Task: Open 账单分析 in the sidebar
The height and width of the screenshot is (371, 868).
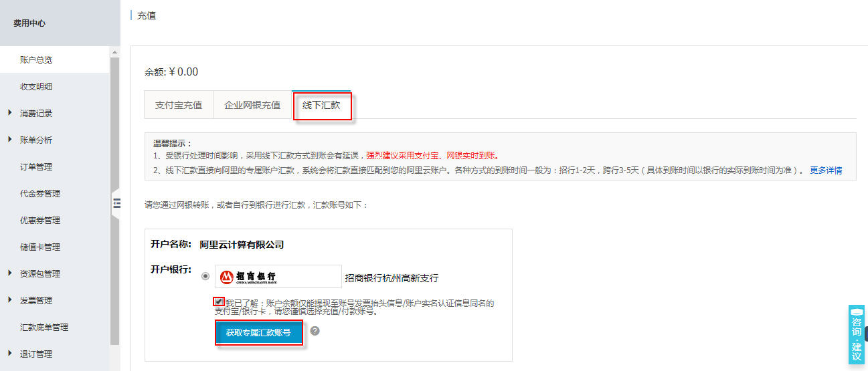Action: (36, 140)
